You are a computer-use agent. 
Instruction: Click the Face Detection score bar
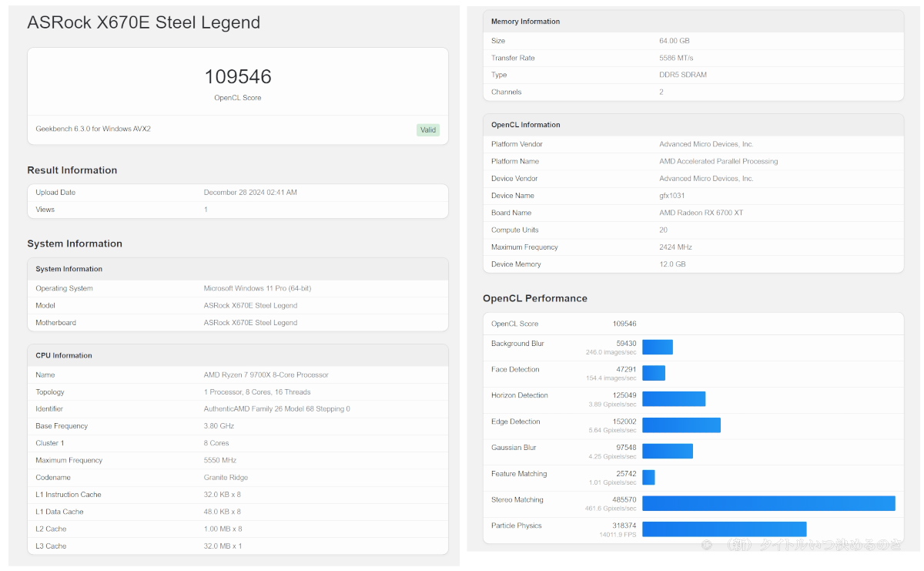point(654,373)
